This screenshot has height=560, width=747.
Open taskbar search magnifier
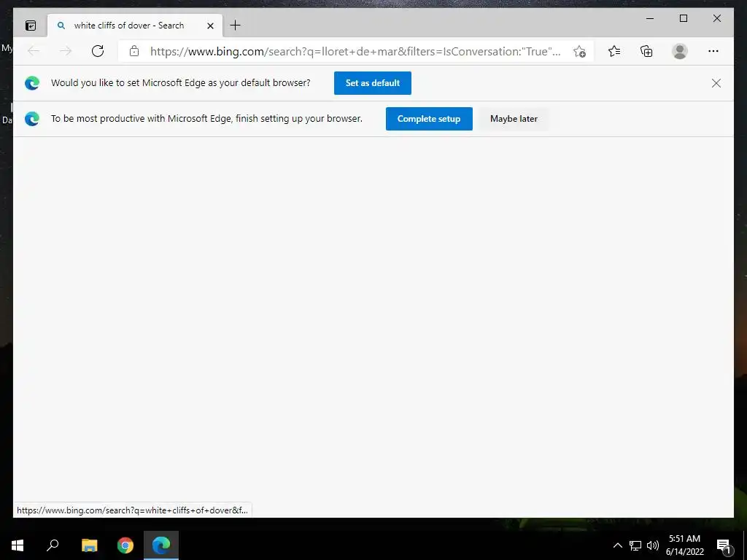point(53,545)
